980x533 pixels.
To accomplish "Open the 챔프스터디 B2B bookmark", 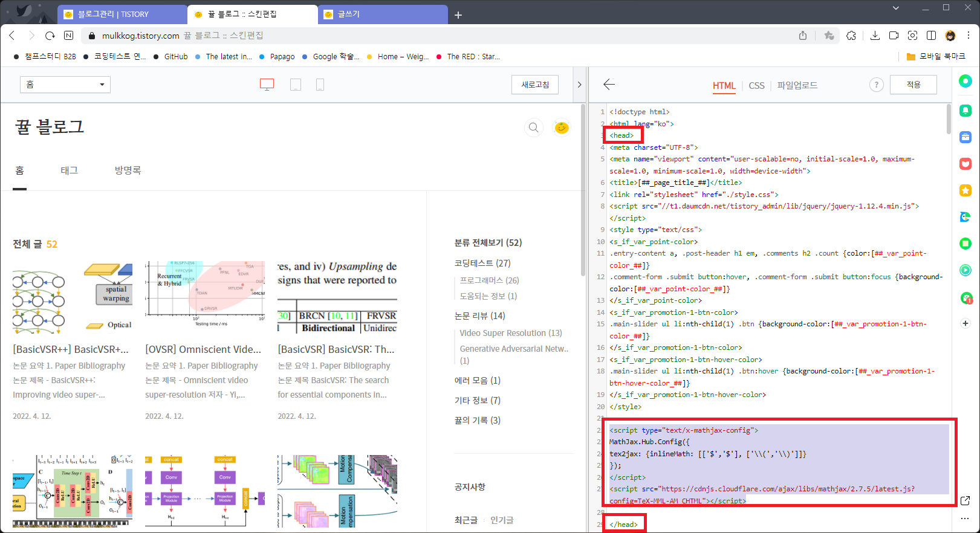I will click(x=45, y=57).
